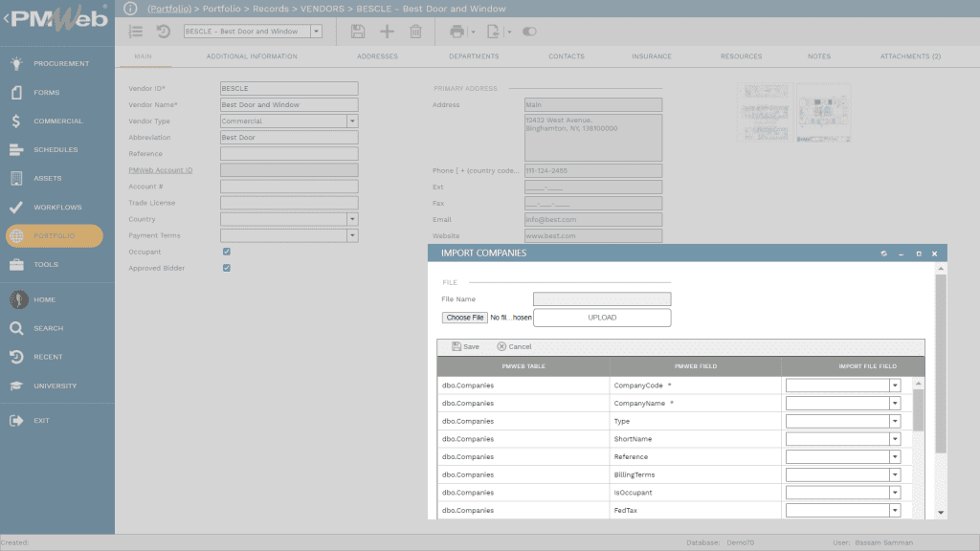Screen dimensions: 980x551
Task: Click the File Name field in import dialog
Action: click(602, 299)
